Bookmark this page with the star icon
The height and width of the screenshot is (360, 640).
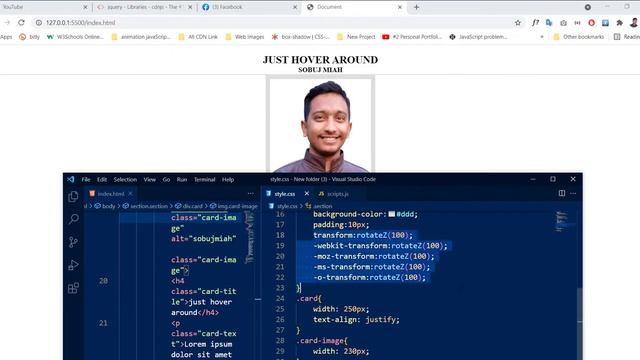518,23
